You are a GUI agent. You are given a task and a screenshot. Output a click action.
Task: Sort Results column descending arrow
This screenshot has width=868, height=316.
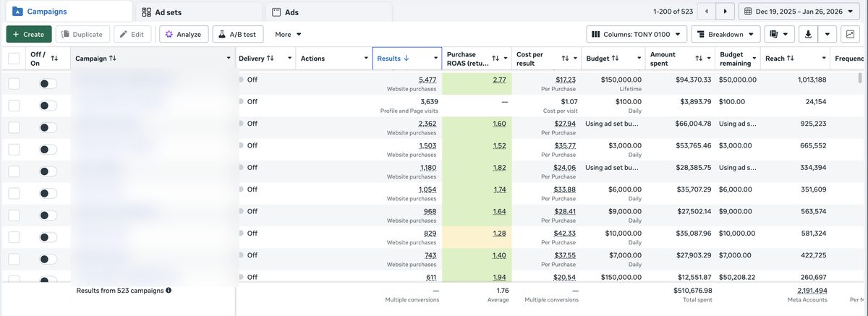[x=406, y=58]
